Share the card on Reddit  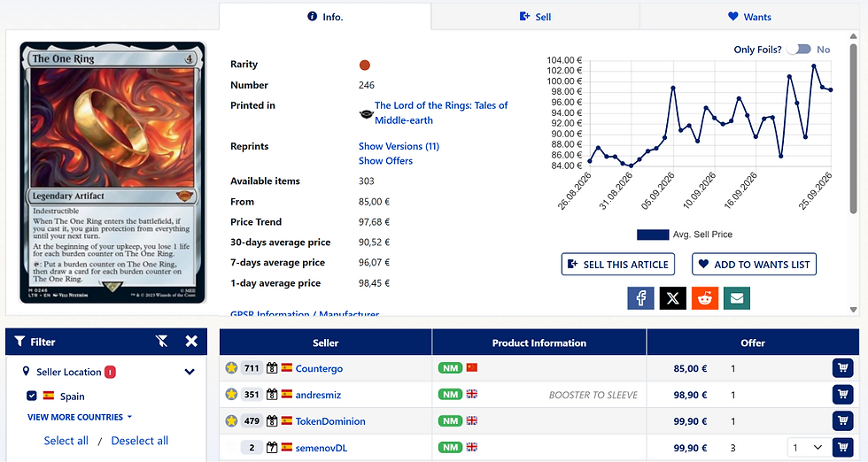(705, 298)
